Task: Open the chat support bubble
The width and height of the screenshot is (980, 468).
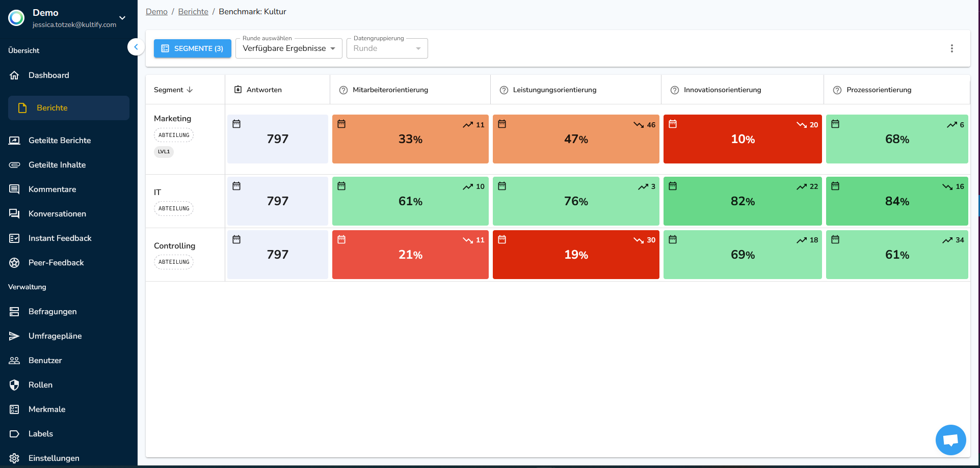Action: pyautogui.click(x=950, y=440)
